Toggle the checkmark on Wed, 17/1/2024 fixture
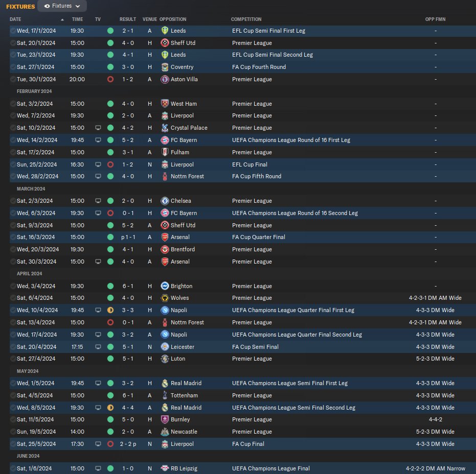The width and height of the screenshot is (476, 474). [13, 31]
